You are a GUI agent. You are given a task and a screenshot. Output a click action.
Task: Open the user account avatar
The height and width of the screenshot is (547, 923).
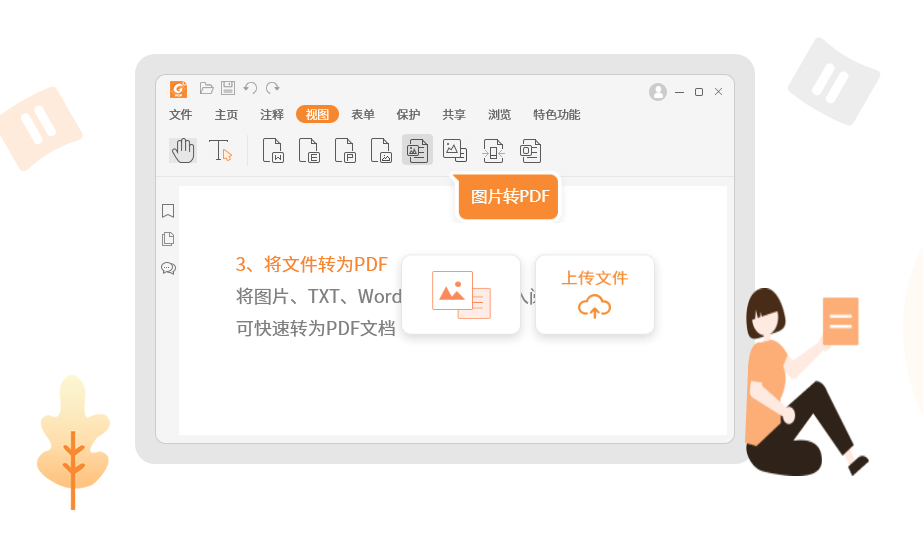(x=657, y=92)
